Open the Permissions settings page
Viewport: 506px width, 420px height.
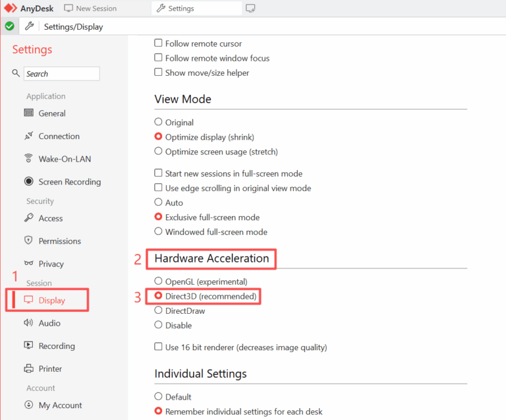pos(60,241)
